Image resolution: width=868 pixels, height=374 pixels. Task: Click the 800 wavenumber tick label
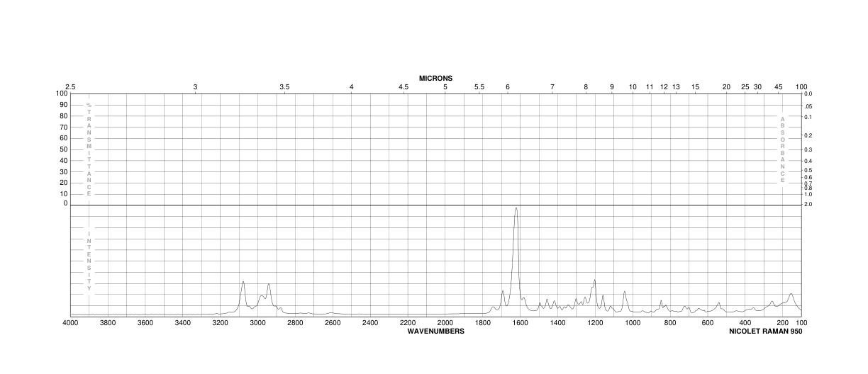[670, 323]
